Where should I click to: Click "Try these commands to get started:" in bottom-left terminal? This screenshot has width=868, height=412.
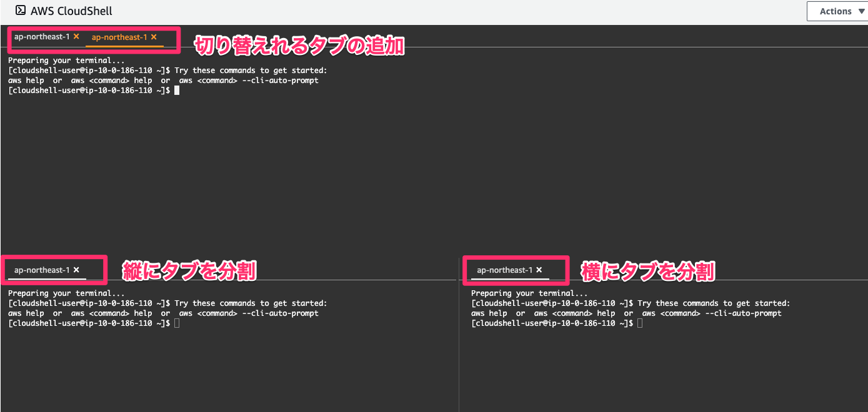point(251,303)
